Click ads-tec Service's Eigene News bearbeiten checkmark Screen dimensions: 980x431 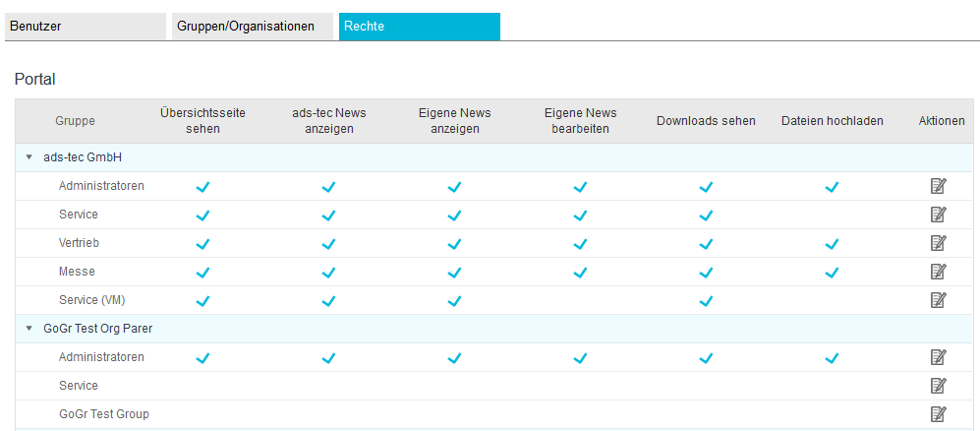click(580, 215)
